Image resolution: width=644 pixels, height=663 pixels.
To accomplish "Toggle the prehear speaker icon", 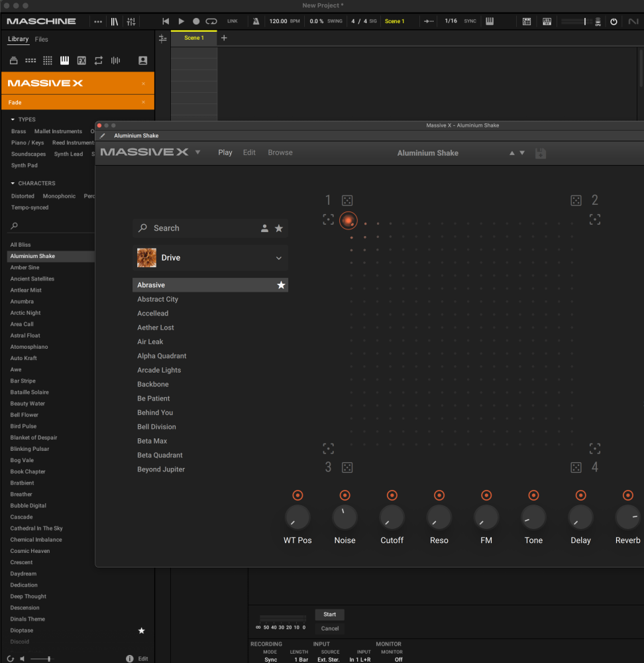I will [x=23, y=659].
